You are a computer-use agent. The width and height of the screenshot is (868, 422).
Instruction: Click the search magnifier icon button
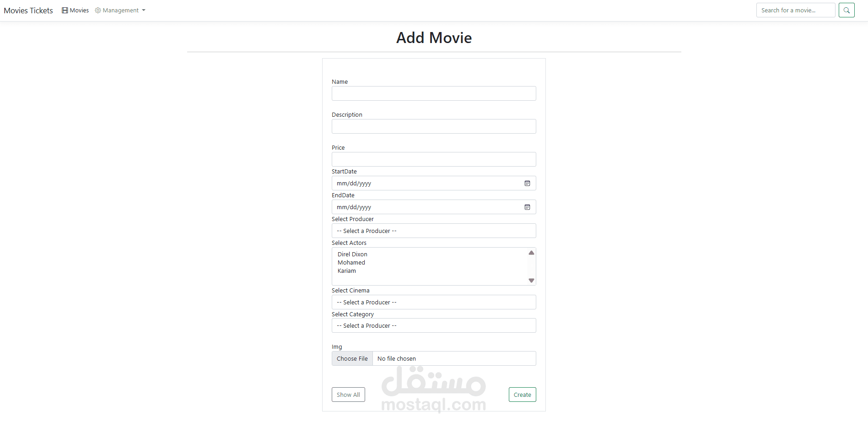pyautogui.click(x=846, y=10)
